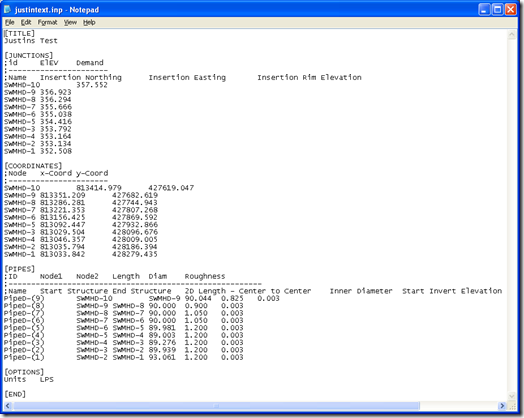524x418 pixels.
Task: Click the [PIPES] section header
Action: (x=19, y=269)
